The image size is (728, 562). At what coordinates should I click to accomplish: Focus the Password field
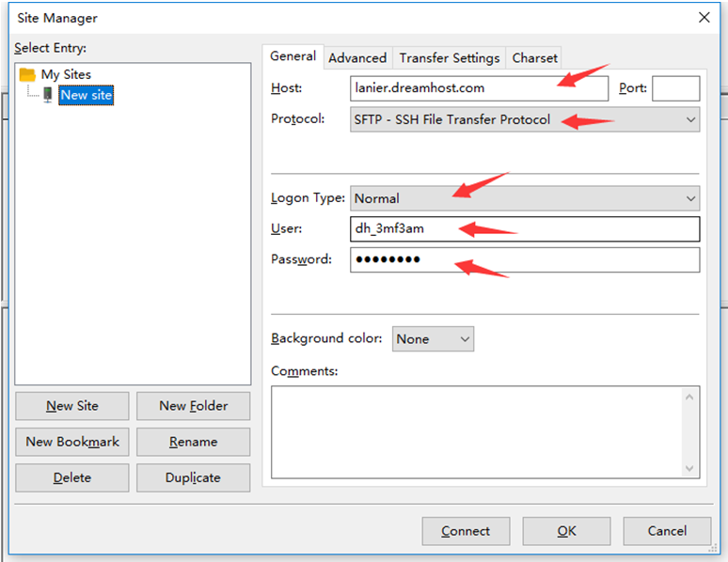(525, 260)
